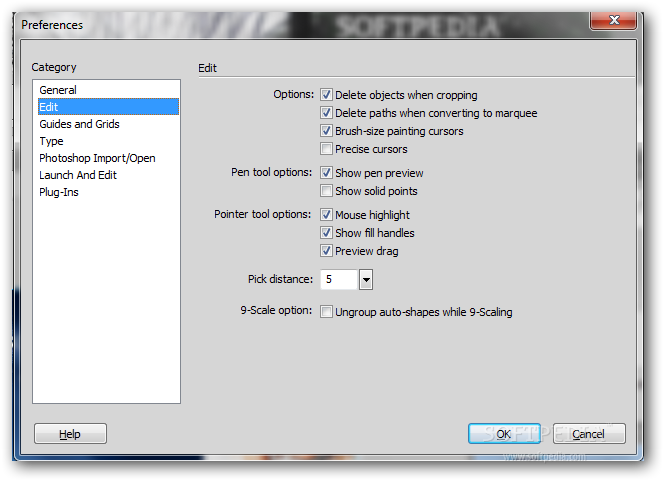Disable Preview drag checkbox

coord(326,251)
